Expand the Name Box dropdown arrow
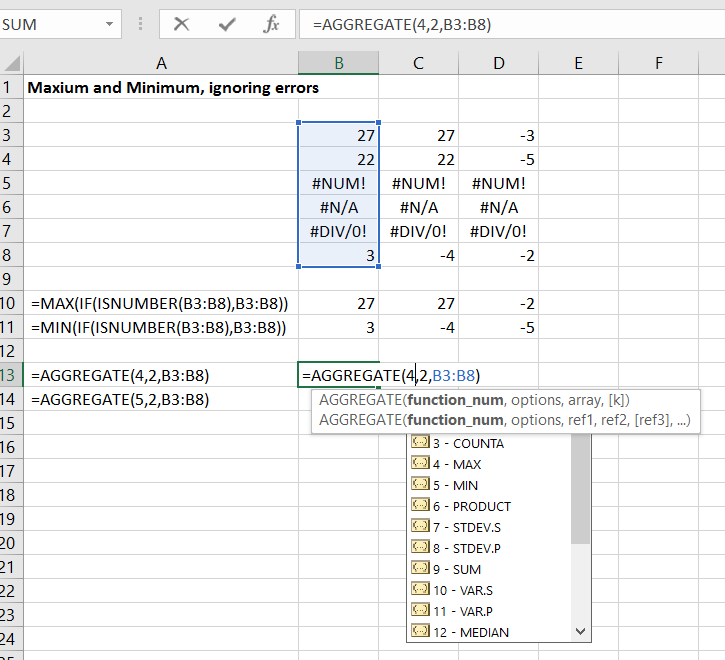 pos(108,24)
